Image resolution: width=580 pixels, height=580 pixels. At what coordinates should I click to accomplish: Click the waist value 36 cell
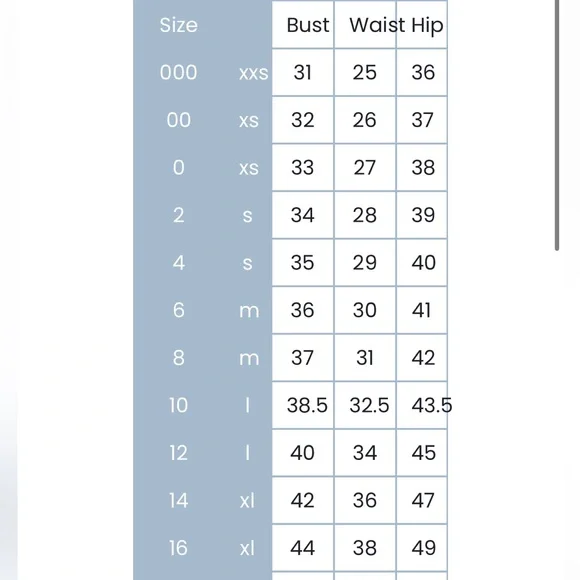click(x=365, y=500)
